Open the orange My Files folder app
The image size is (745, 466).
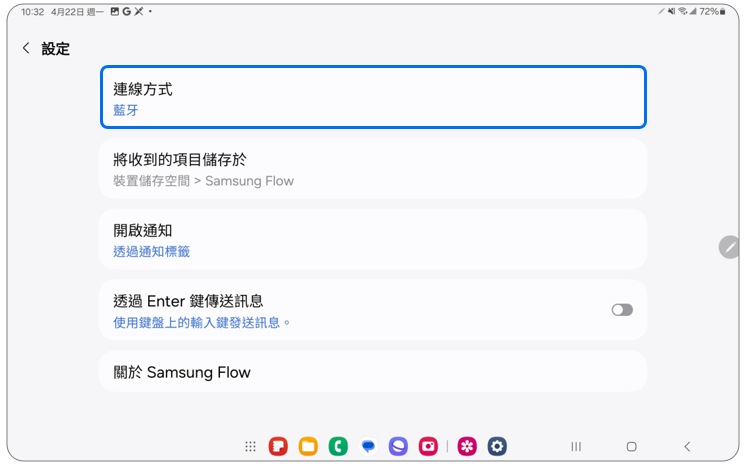pos(308,446)
